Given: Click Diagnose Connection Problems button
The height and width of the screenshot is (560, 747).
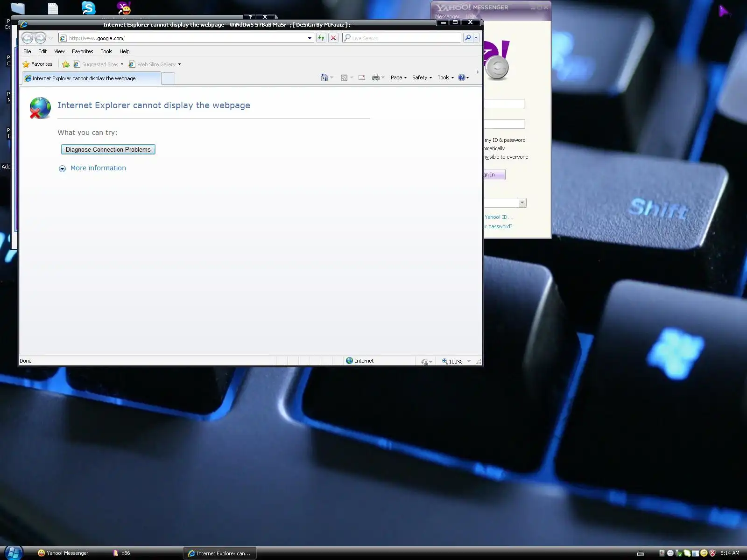Looking at the screenshot, I should pyautogui.click(x=108, y=149).
